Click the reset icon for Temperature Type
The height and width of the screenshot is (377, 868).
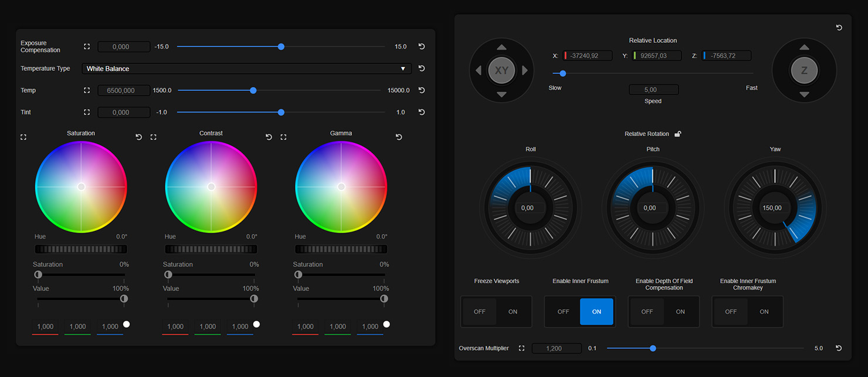pos(421,69)
